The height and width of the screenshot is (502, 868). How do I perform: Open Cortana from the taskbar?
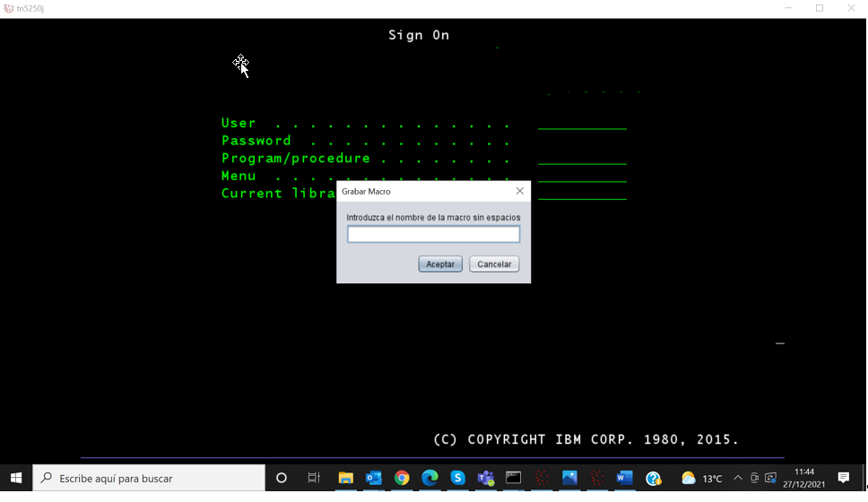coord(282,478)
